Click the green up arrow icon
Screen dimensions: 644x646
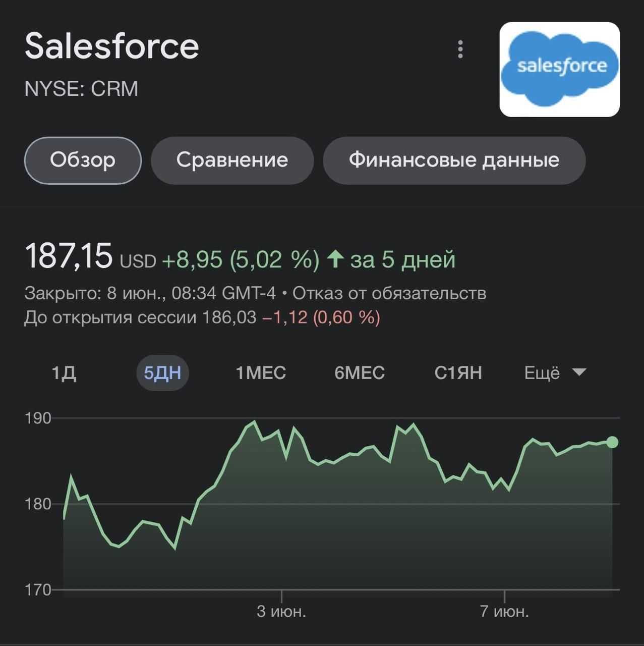point(335,259)
